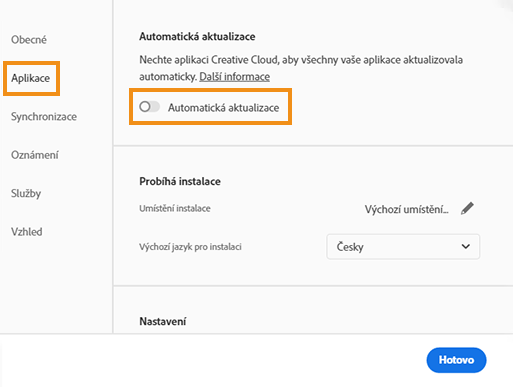Toggle the Automatická aktualizace switch
This screenshot has width=513, height=387.
(149, 107)
